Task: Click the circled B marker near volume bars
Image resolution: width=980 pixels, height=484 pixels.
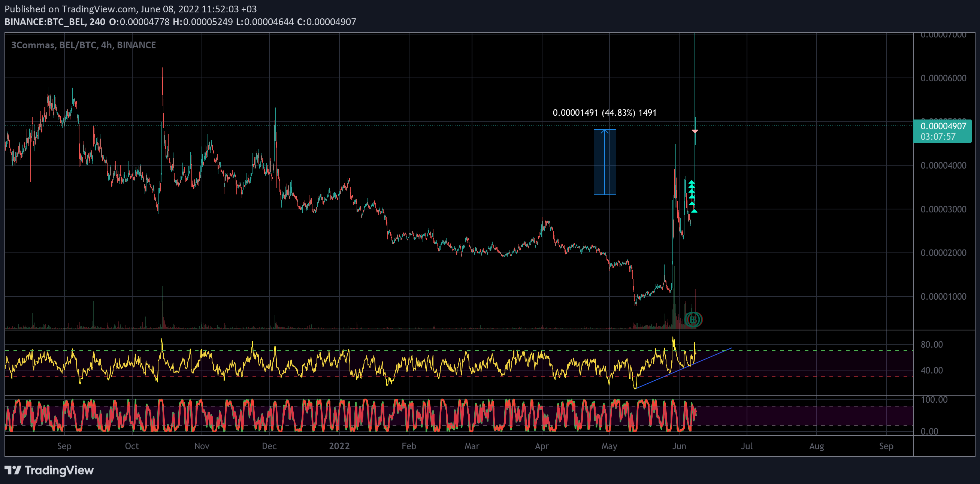Action: (693, 320)
